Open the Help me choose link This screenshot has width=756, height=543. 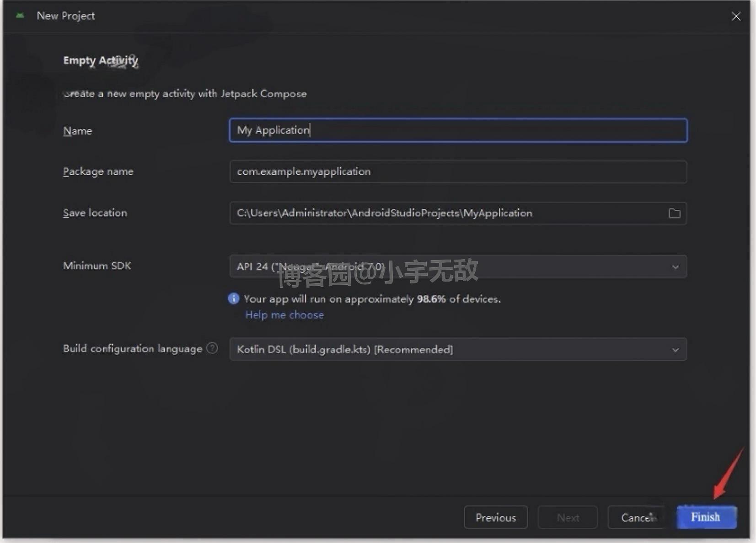[x=284, y=314]
